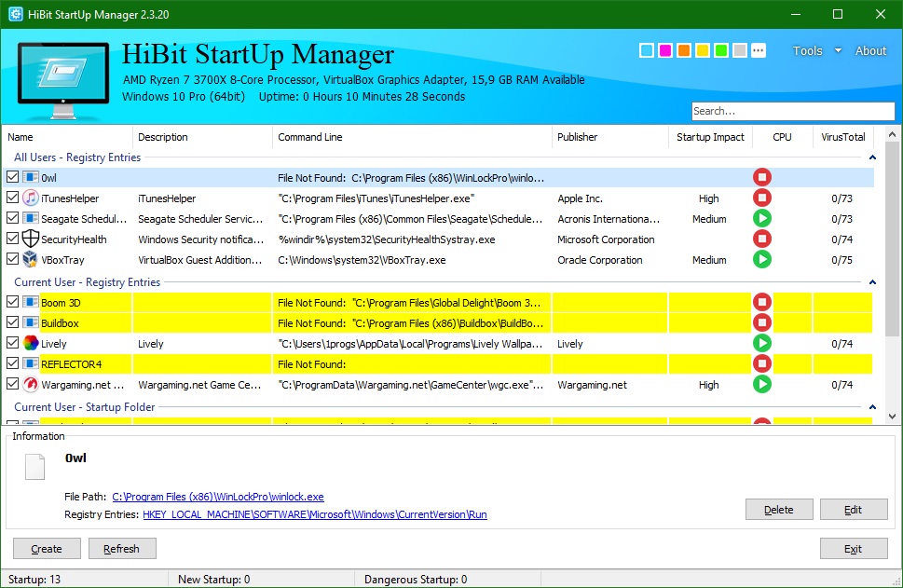Click the green play icon for VBoxTray
The height and width of the screenshot is (588, 903).
(x=761, y=260)
